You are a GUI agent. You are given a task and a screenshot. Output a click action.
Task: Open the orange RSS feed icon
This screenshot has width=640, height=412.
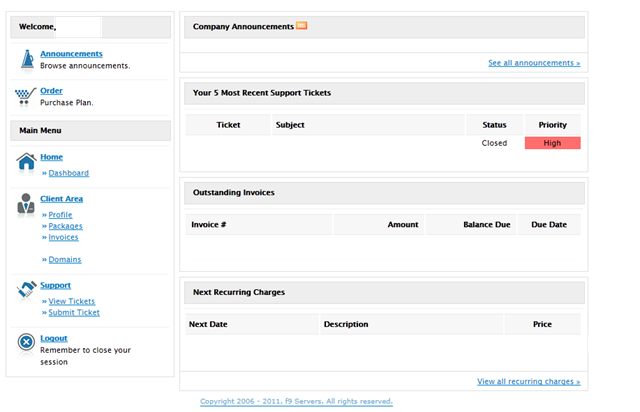302,26
